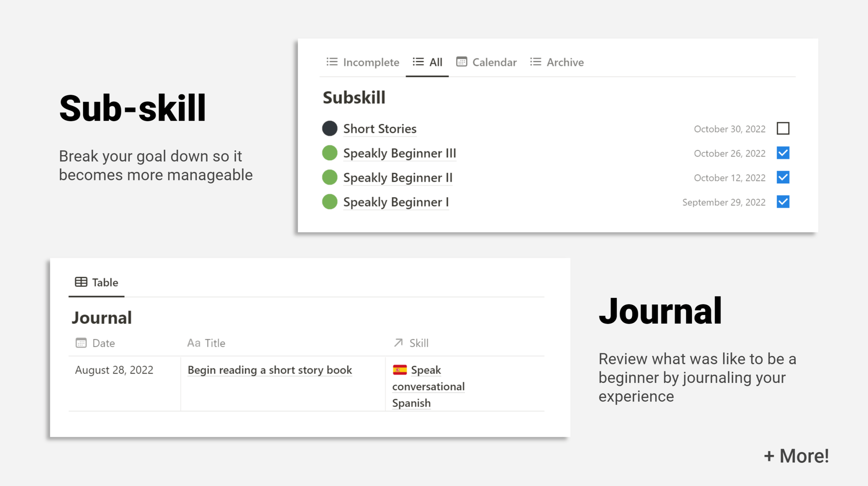Check the checkbox for Short Stories
This screenshot has height=486, width=868.
(x=783, y=128)
